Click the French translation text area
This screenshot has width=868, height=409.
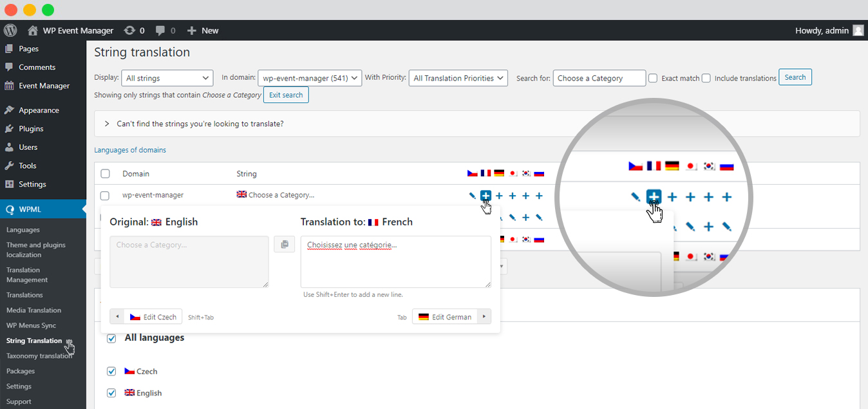coord(396,262)
